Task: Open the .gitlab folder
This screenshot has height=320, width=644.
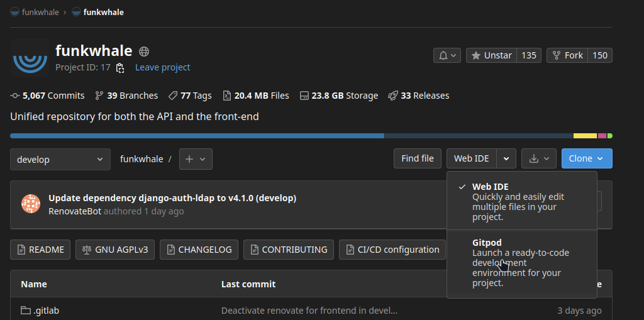Action: click(x=46, y=311)
